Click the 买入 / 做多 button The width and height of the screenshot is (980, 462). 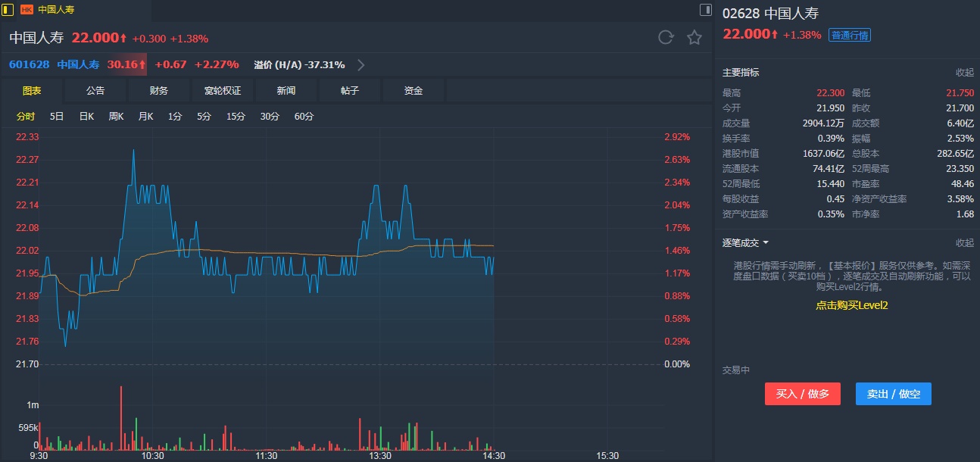coord(802,394)
